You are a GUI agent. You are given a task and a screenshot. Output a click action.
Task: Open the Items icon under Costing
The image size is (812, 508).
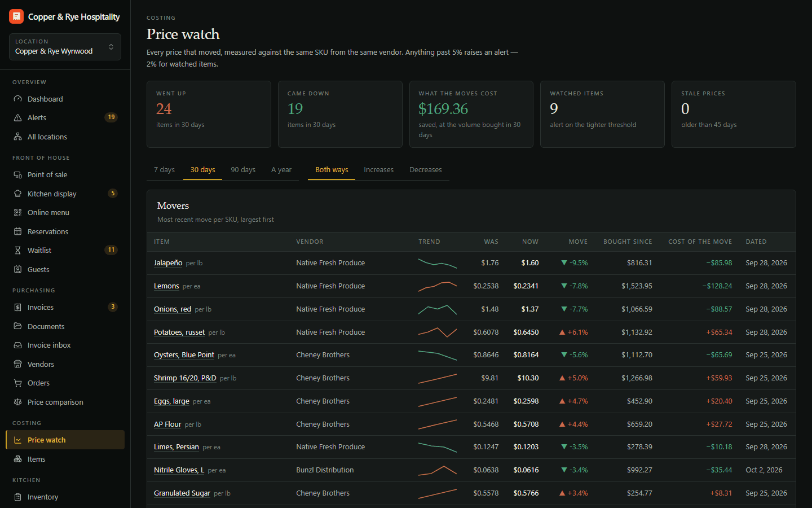click(17, 459)
